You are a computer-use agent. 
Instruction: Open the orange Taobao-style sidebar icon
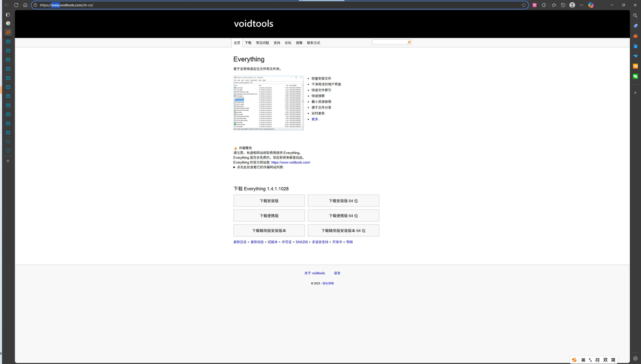point(635,66)
